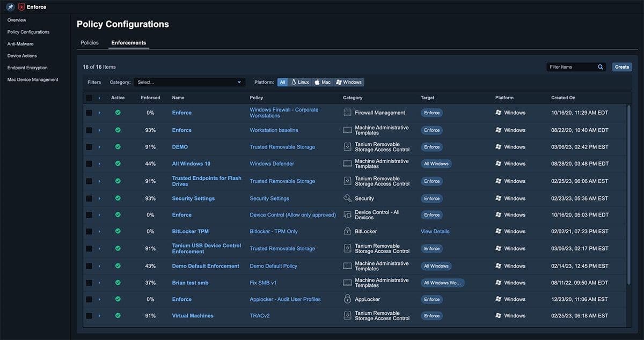Check the All Windows 10 row checkbox

tap(89, 164)
